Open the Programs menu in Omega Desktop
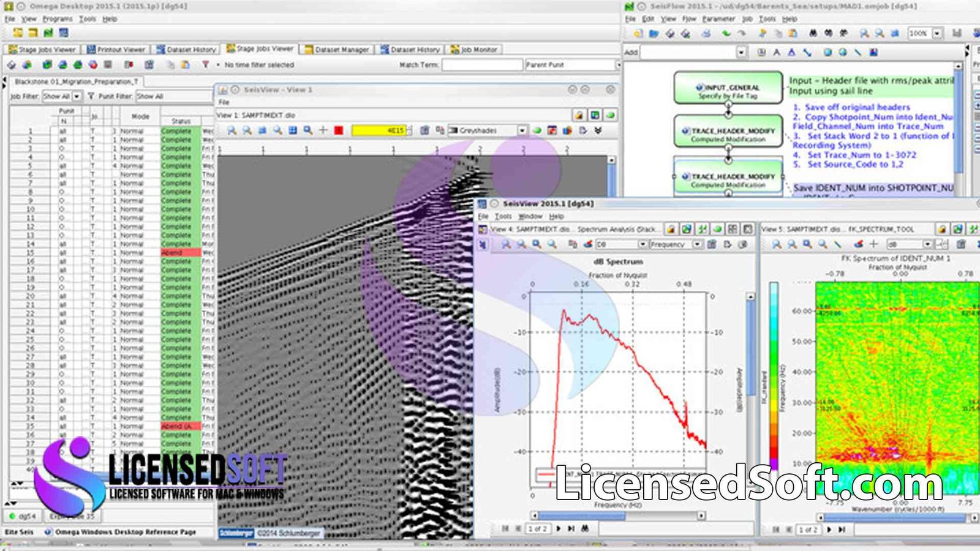 58,19
